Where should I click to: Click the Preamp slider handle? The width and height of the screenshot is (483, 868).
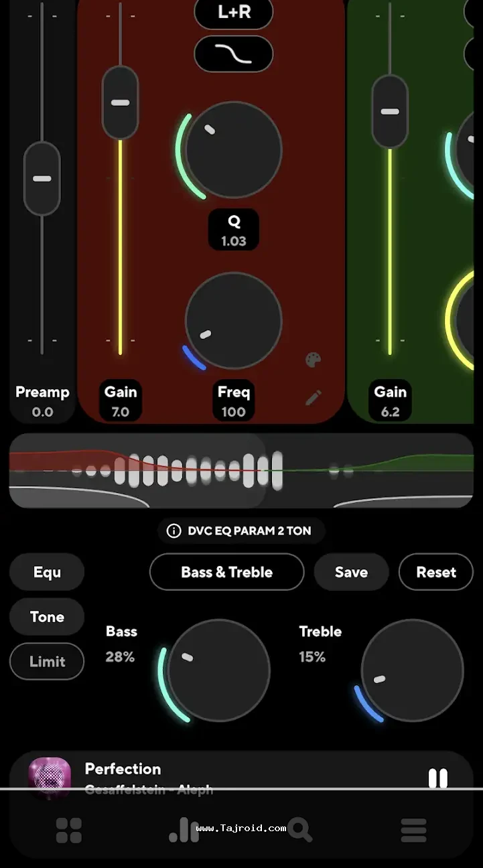(x=42, y=179)
